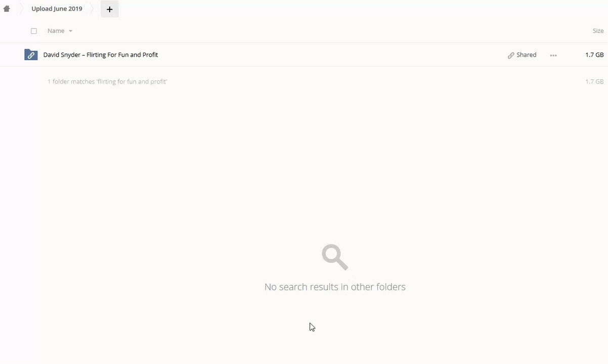Screen dimensions: 608x364
Task: Go to the Home root folder icon
Action: 7,9
